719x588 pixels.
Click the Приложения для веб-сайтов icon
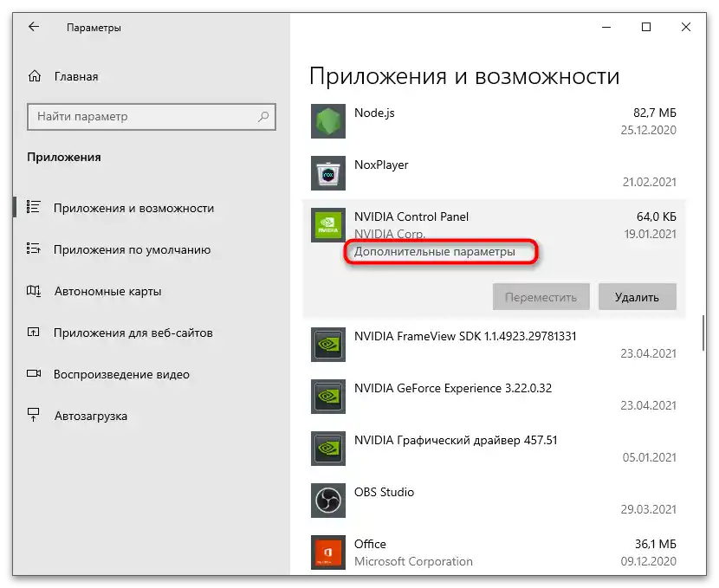click(x=34, y=333)
